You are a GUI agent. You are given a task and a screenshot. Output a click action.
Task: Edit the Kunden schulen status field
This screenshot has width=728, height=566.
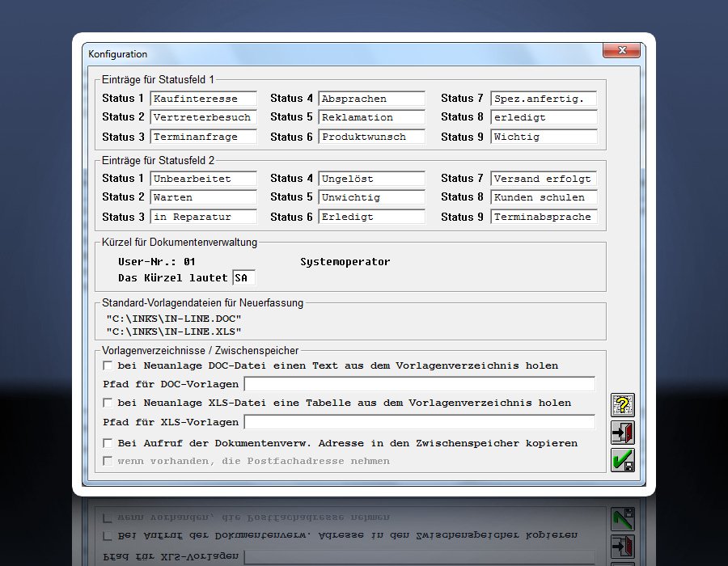(544, 197)
